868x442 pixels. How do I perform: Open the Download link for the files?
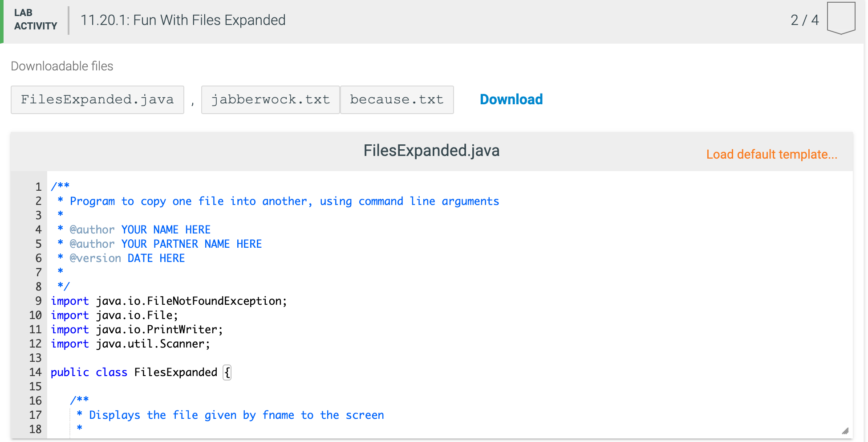pyautogui.click(x=511, y=99)
